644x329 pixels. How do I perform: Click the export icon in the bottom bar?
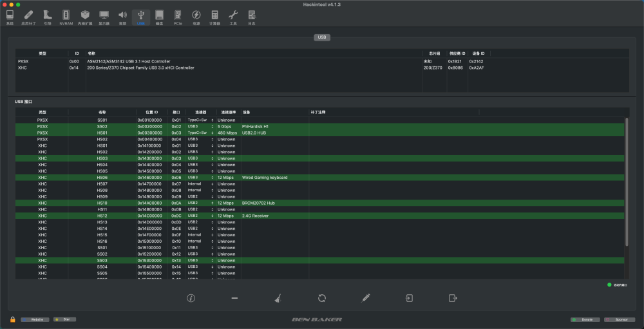pos(453,298)
